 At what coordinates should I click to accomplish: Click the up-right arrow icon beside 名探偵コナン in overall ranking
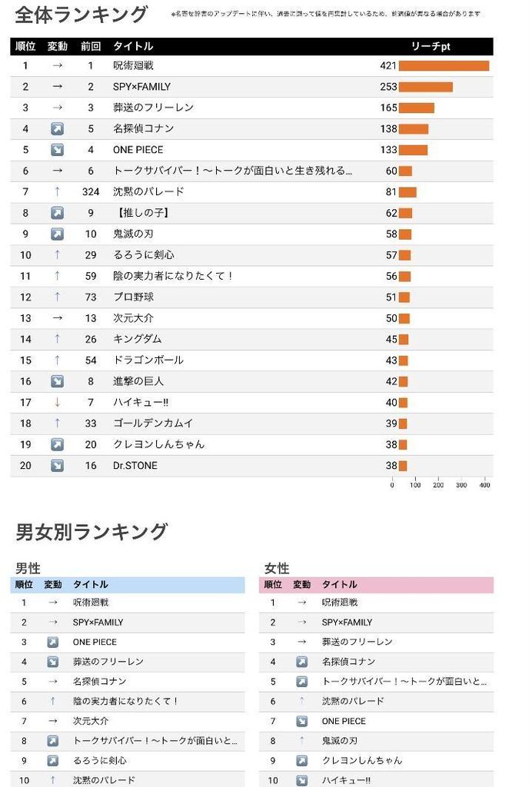point(57,129)
